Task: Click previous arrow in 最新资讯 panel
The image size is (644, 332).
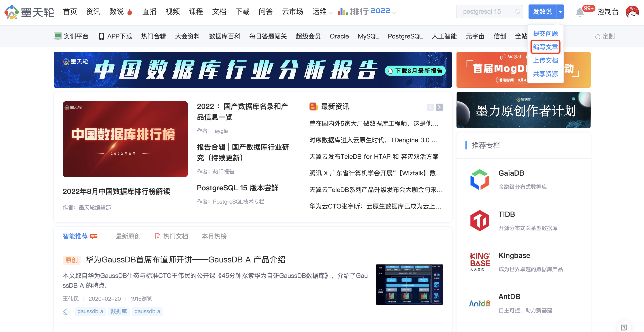Action: coord(430,107)
